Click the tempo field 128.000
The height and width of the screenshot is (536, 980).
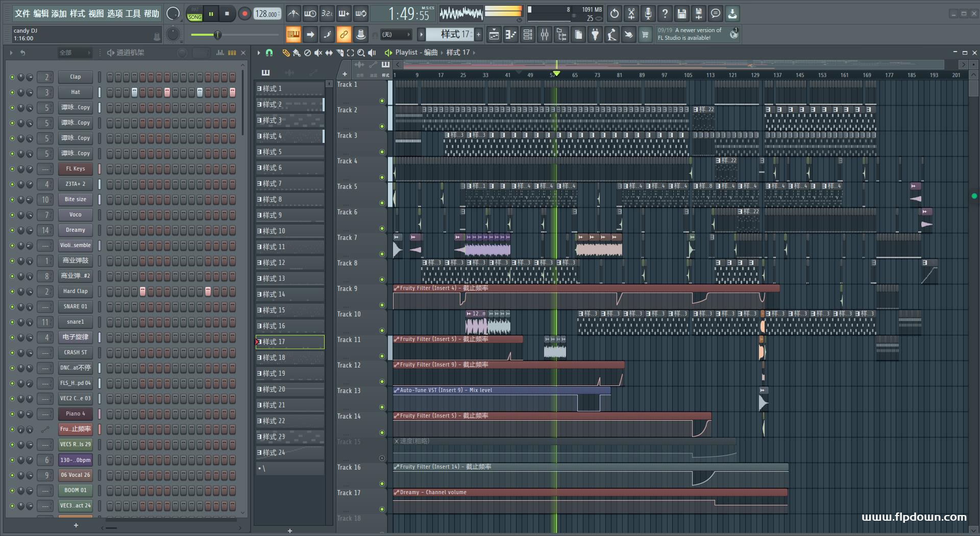(x=267, y=14)
